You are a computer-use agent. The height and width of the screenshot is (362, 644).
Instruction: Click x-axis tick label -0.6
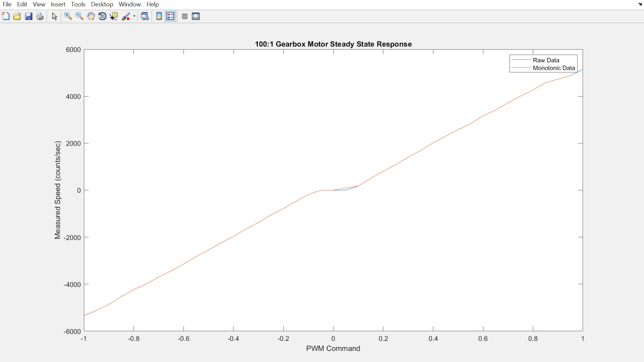(x=184, y=339)
